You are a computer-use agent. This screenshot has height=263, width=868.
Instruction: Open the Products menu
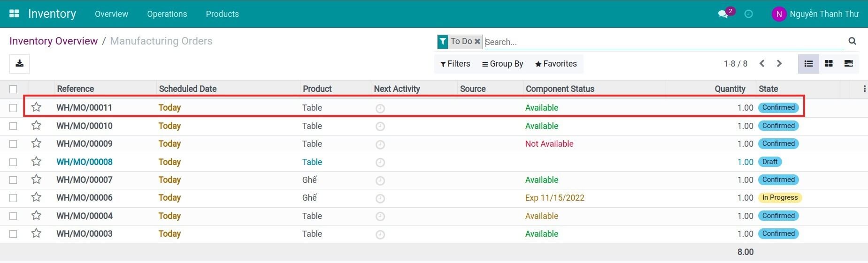point(222,14)
